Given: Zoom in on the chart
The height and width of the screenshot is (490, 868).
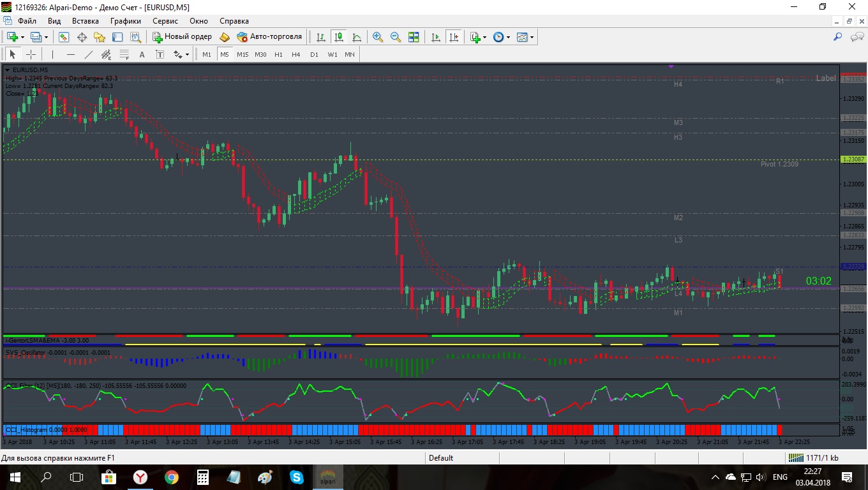Looking at the screenshot, I should coord(378,37).
